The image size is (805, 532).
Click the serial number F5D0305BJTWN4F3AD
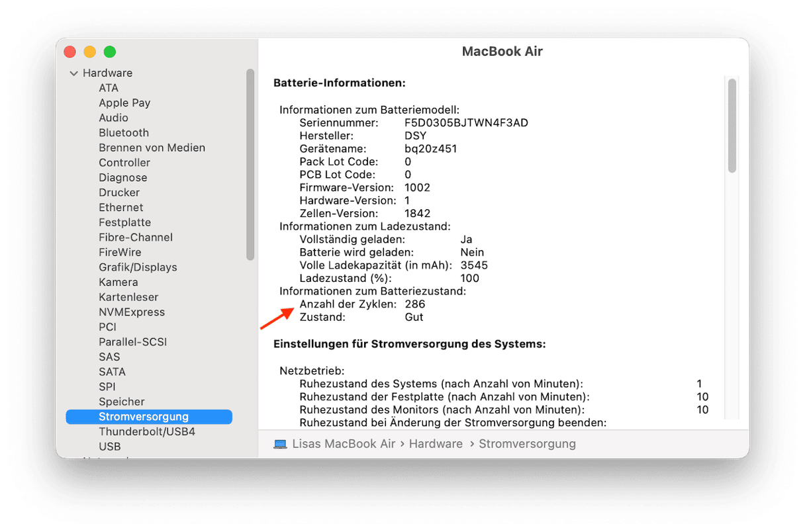coord(467,123)
